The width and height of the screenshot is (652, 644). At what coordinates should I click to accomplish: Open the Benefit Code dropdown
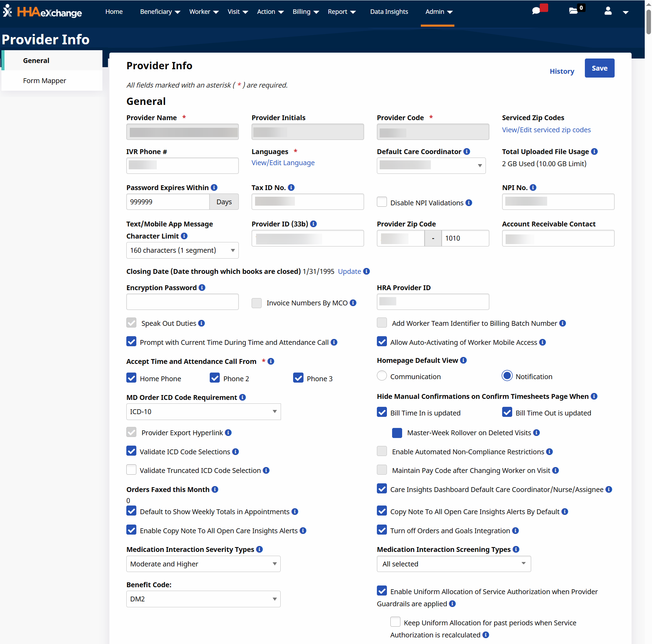(x=203, y=599)
